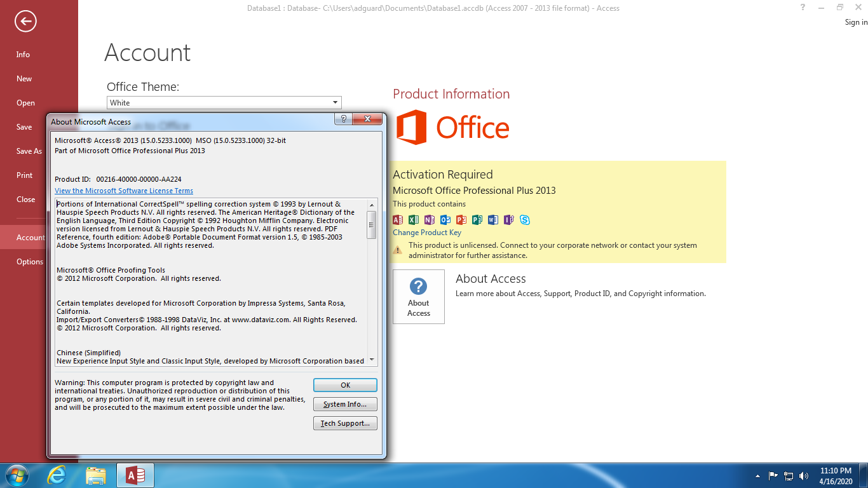Click the Chinese (Simplified) line in the license text
This screenshot has height=488, width=868.
[x=88, y=353]
